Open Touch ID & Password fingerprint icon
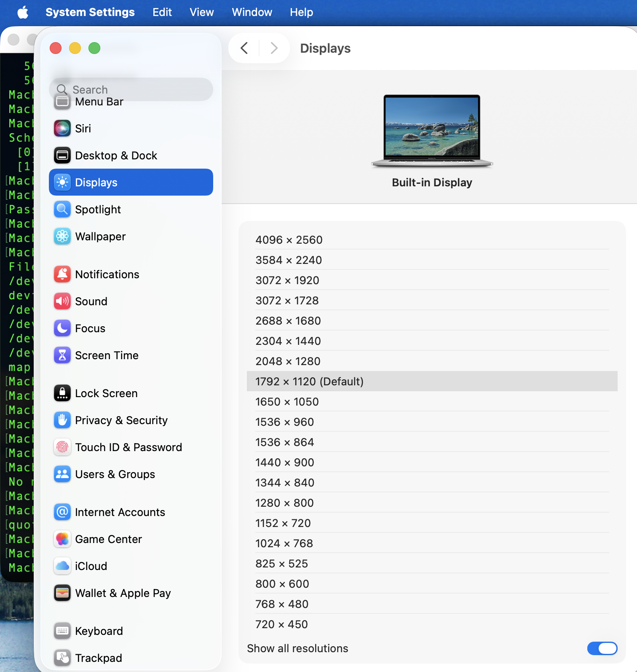The height and width of the screenshot is (672, 637). (62, 447)
